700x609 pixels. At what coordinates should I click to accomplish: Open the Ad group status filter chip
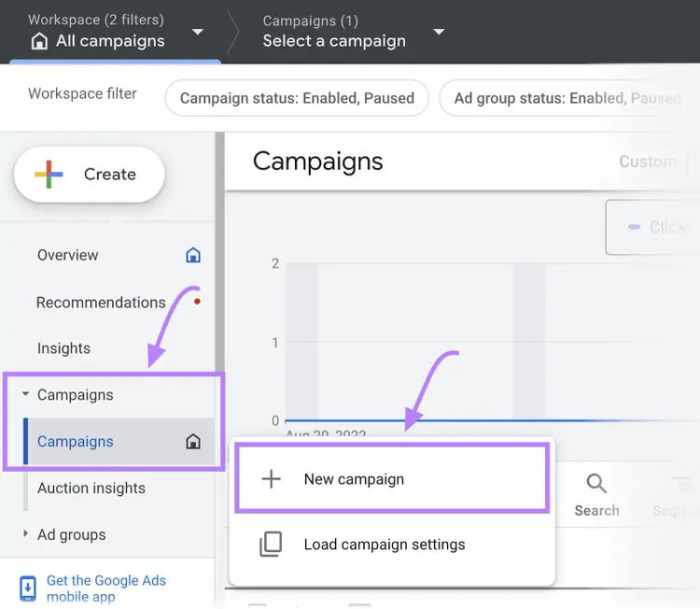(x=567, y=98)
